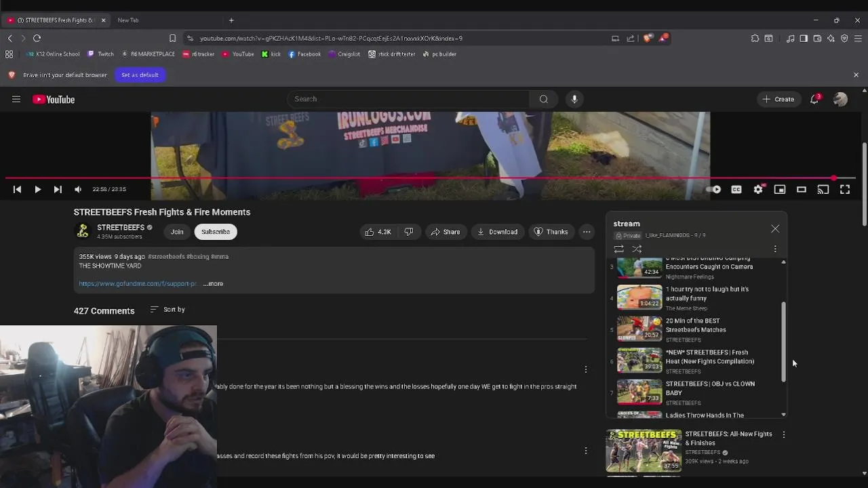Dismiss the Brave default browser bar
Viewport: 868px width, 488px height.
tap(856, 75)
